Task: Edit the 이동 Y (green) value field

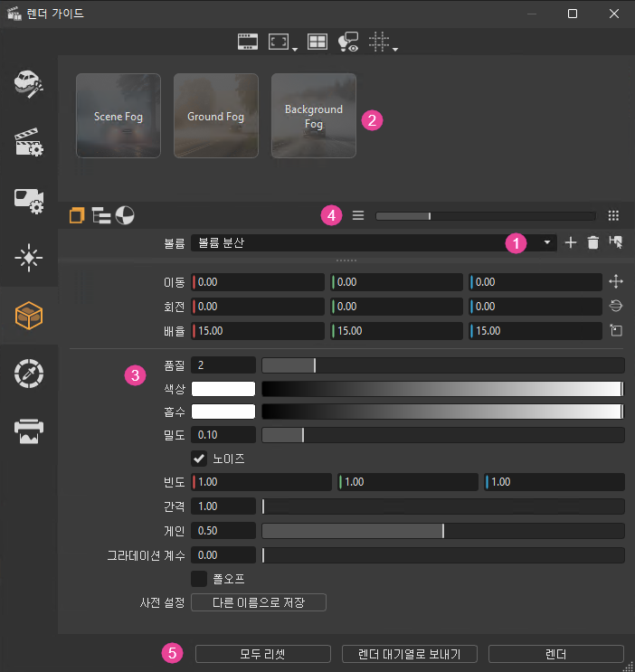Action: (396, 282)
